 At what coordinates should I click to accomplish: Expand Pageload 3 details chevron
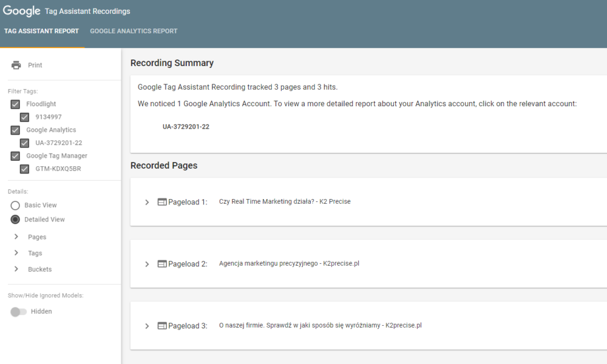[x=147, y=326]
